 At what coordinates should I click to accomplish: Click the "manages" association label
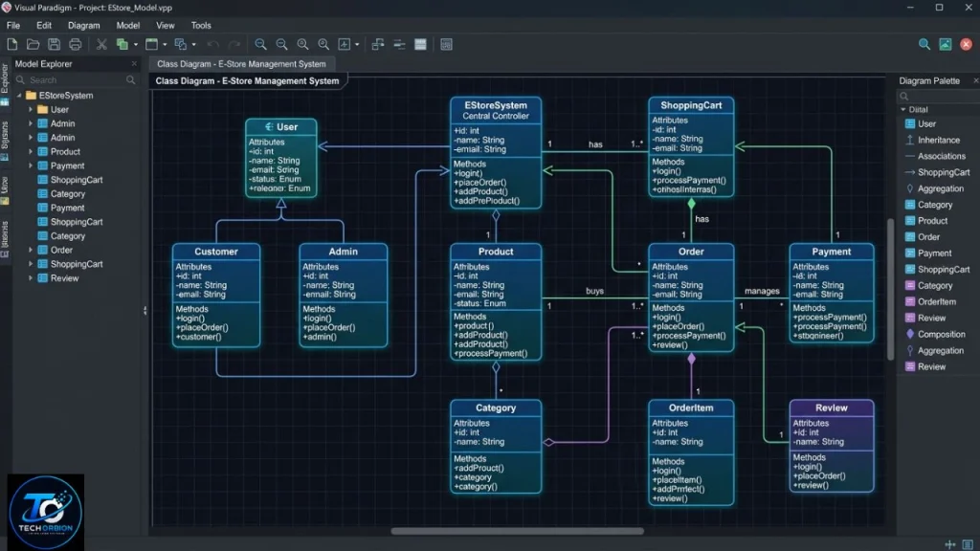pyautogui.click(x=762, y=291)
